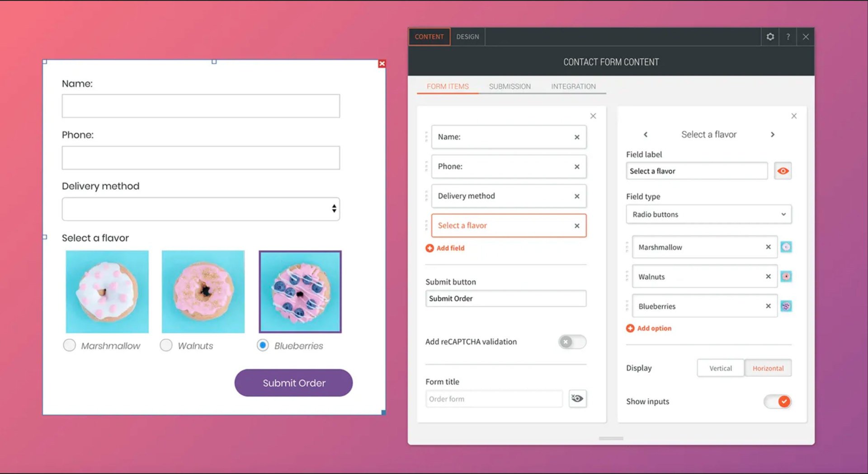Click the Add field plus icon
This screenshot has width=868, height=474.
pos(429,248)
